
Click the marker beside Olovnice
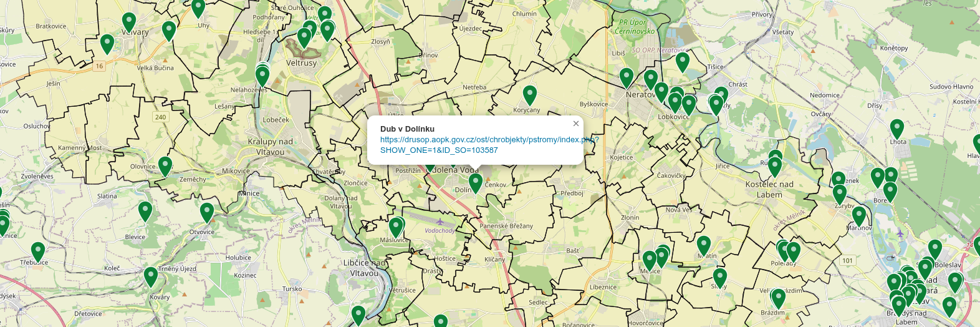[x=165, y=167]
